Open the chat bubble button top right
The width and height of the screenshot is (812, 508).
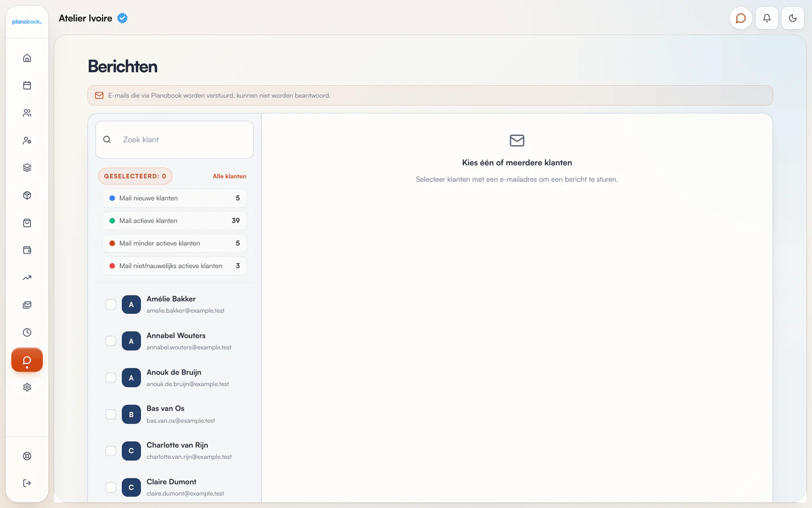[741, 18]
